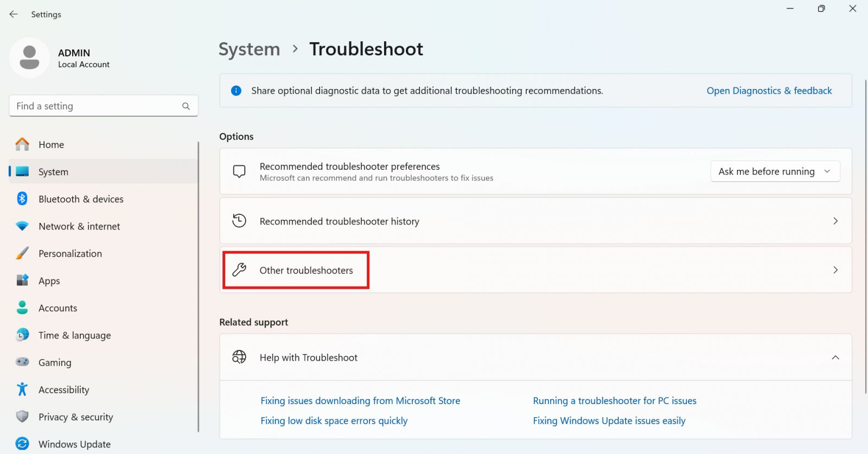Open Other troubleshooters
The width and height of the screenshot is (868, 454).
pos(307,270)
